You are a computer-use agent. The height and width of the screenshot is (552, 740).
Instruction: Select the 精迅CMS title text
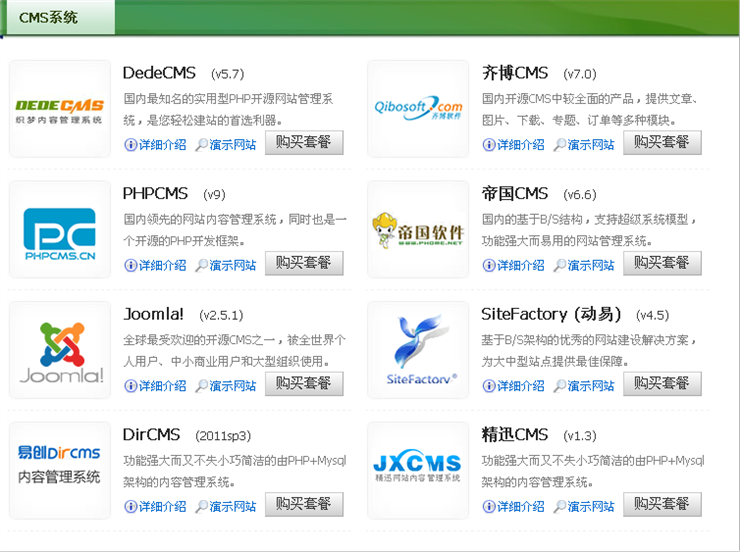(x=515, y=435)
